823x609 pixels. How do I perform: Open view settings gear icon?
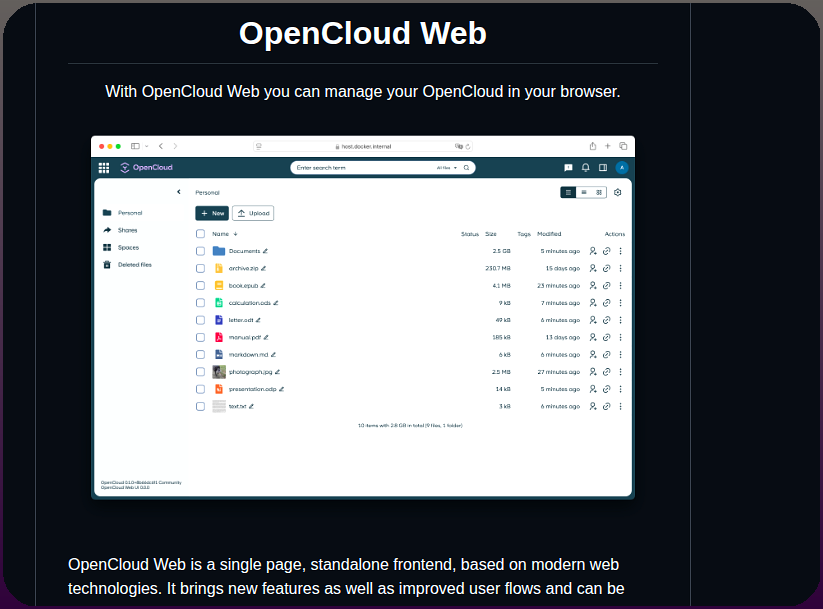click(x=618, y=193)
